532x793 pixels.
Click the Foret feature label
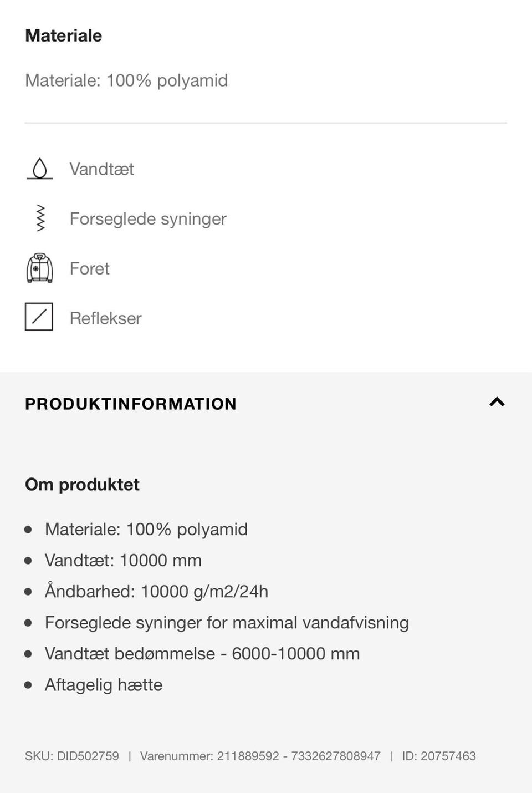click(x=89, y=269)
